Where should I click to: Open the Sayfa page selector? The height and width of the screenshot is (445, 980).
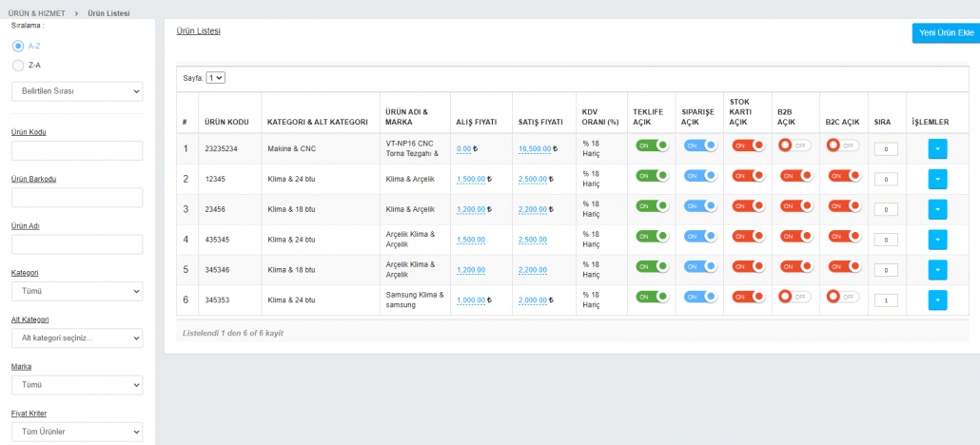pos(216,78)
